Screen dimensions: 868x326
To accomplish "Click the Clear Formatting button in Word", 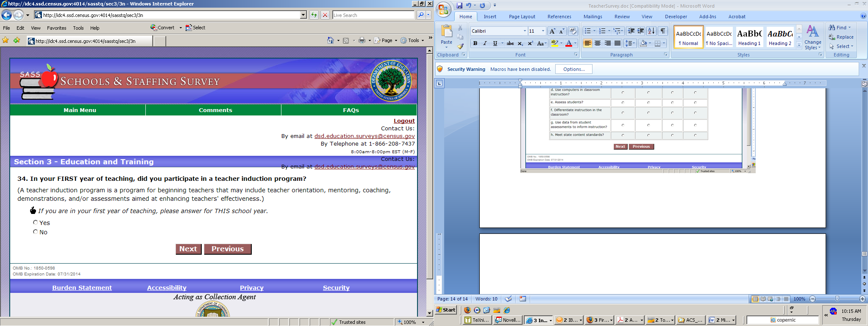I will click(573, 31).
